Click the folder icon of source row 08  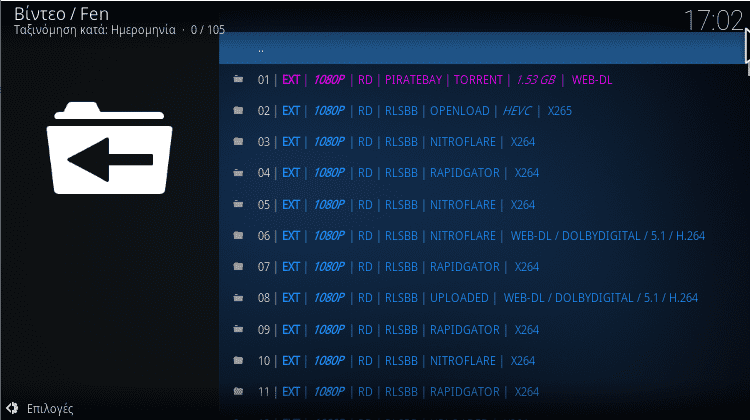[x=238, y=298]
